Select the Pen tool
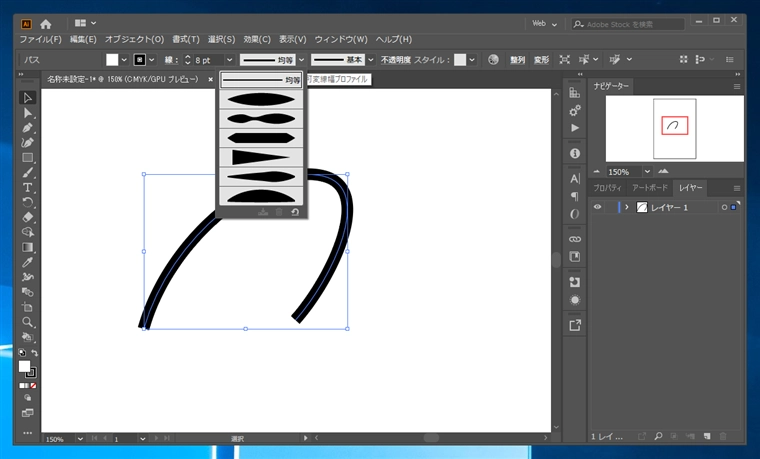Screen dimensions: 760x459 tap(27, 128)
